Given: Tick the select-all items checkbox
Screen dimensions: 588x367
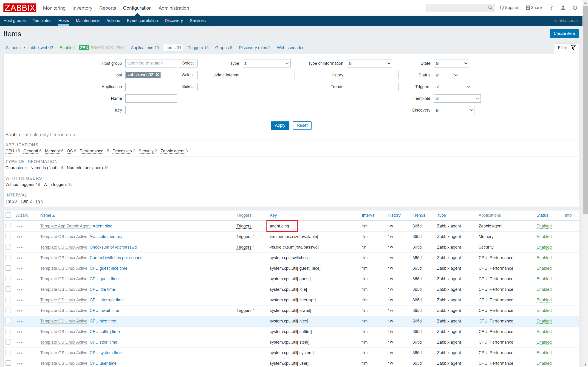Looking at the screenshot, I should (x=8, y=215).
